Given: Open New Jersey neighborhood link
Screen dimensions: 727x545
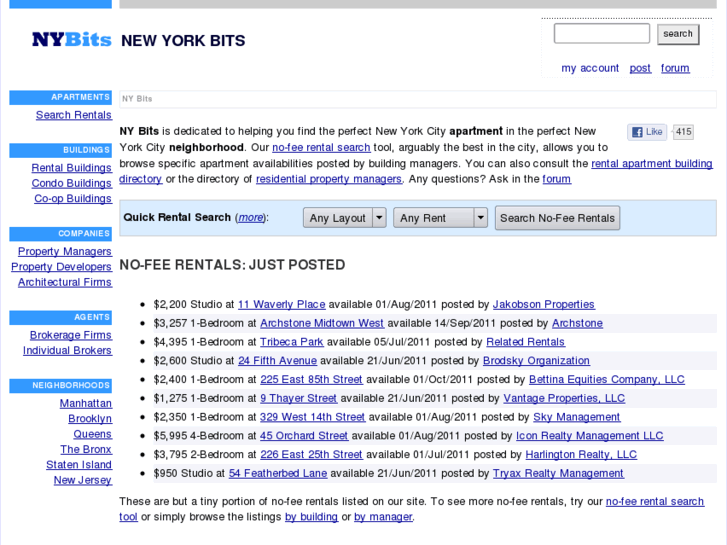Looking at the screenshot, I should 83,480.
